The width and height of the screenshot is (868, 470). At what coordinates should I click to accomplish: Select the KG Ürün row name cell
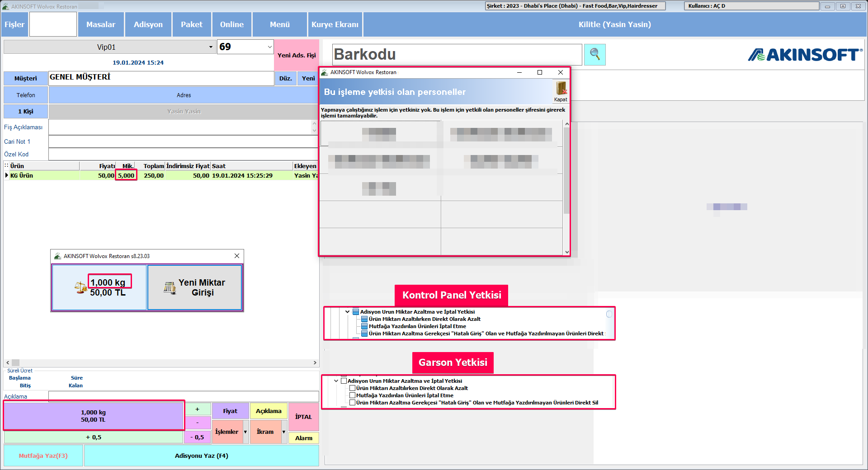tap(44, 175)
